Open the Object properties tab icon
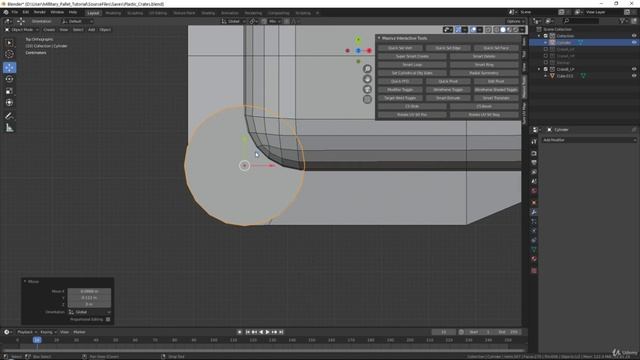 (x=534, y=203)
